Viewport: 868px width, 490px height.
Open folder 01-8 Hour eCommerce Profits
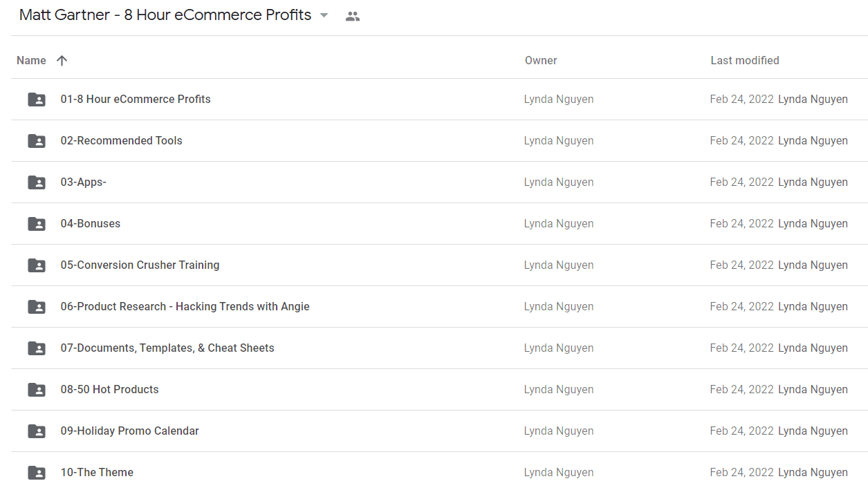(x=136, y=99)
